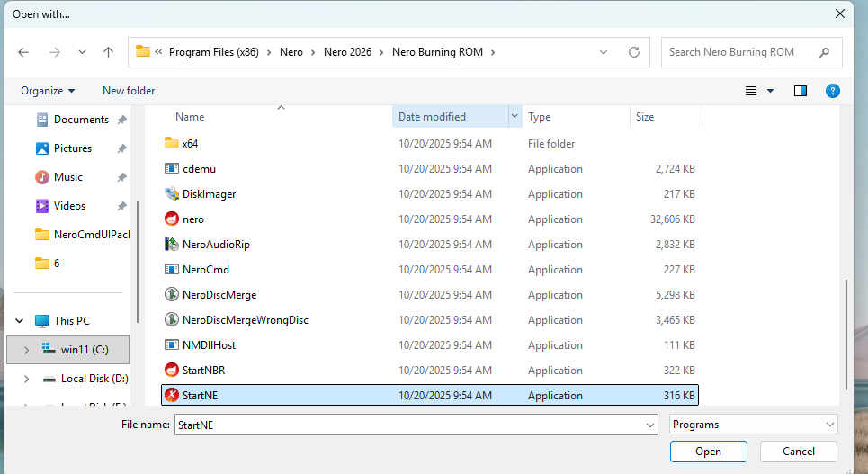
Task: Select the 5,298 KB size cell
Action: 676,295
